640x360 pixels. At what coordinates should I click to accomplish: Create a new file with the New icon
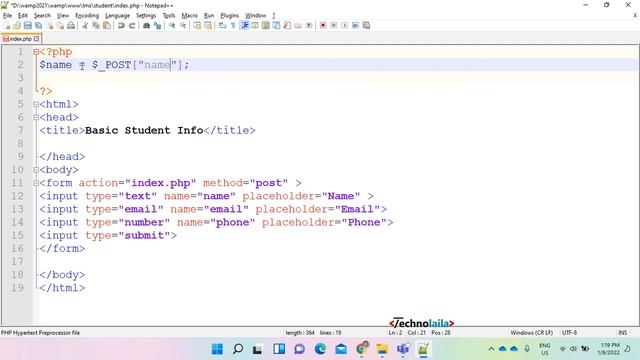click(7, 25)
